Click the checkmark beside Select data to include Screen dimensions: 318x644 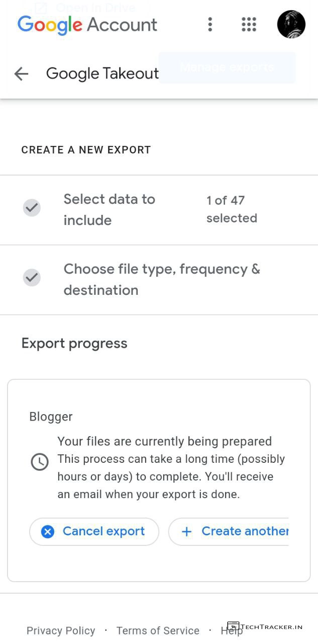(x=32, y=208)
